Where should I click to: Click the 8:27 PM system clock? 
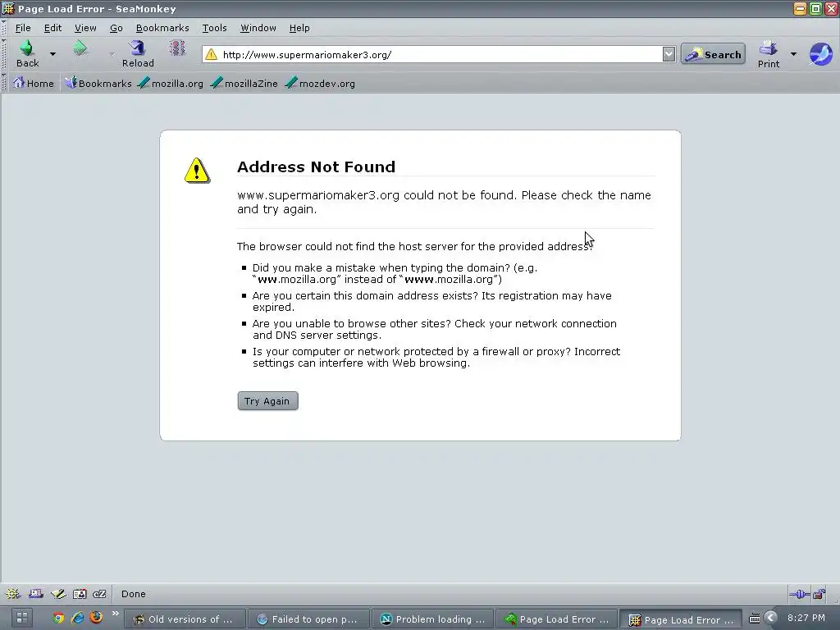click(x=806, y=619)
